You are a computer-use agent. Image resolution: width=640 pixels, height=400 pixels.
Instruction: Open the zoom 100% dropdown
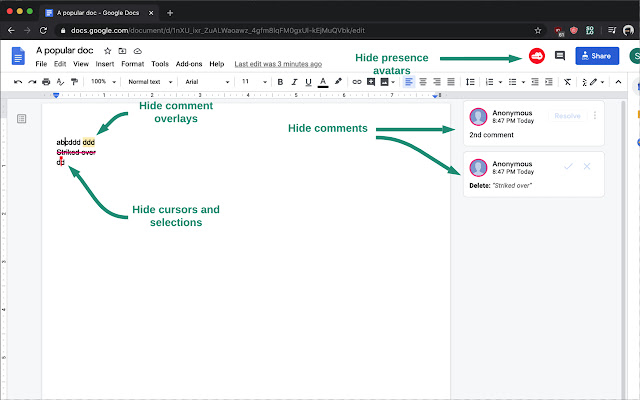click(102, 81)
